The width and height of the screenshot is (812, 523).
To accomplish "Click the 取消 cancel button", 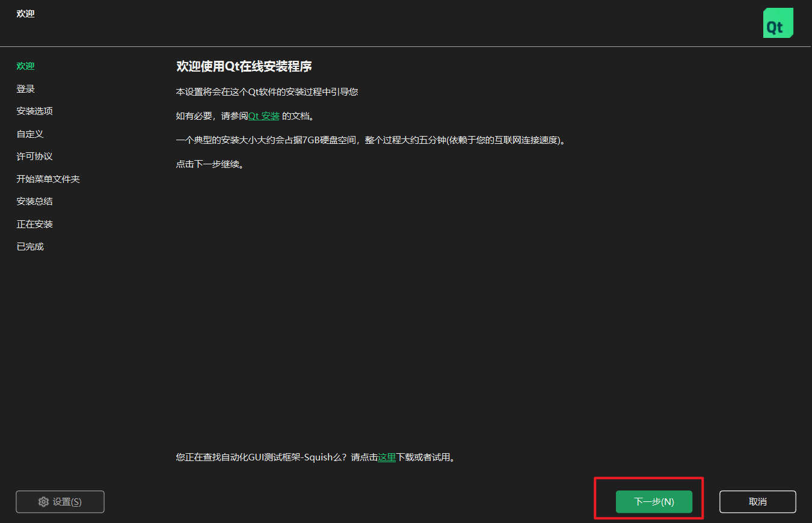I will [x=758, y=501].
